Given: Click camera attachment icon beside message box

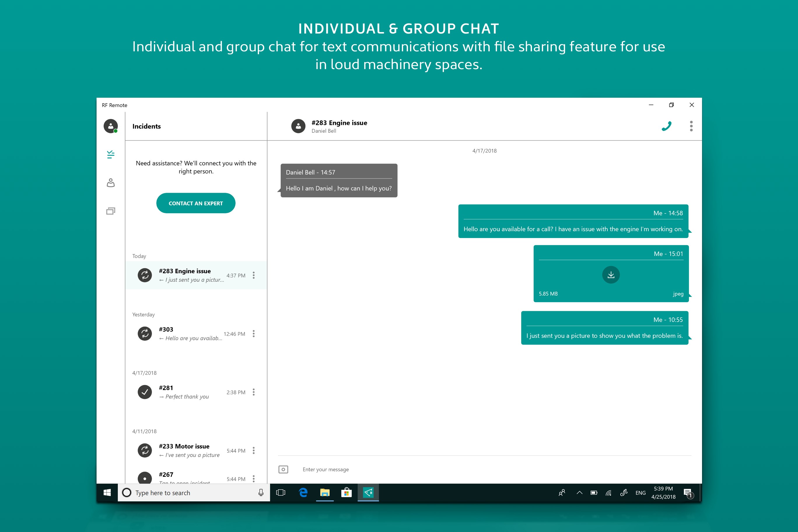Looking at the screenshot, I should (x=283, y=469).
